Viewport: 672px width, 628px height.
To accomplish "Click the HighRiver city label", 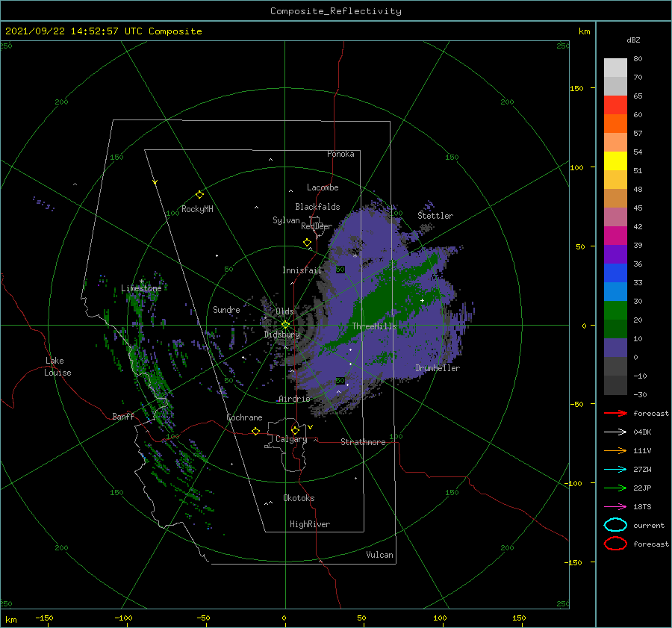I will (310, 524).
